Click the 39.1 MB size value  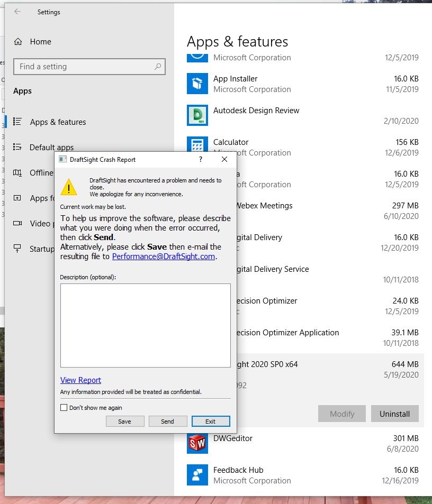pyautogui.click(x=405, y=332)
